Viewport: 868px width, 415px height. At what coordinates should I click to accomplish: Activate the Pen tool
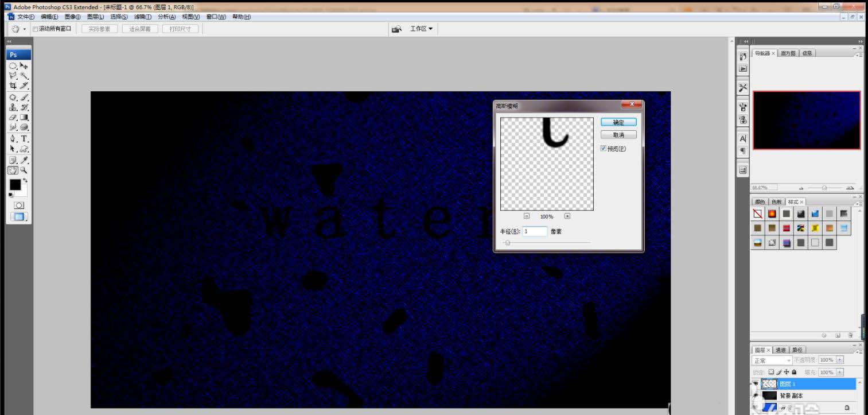coord(13,139)
